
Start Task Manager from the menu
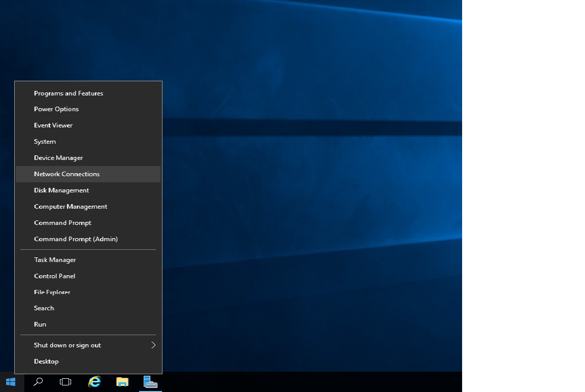click(x=55, y=260)
